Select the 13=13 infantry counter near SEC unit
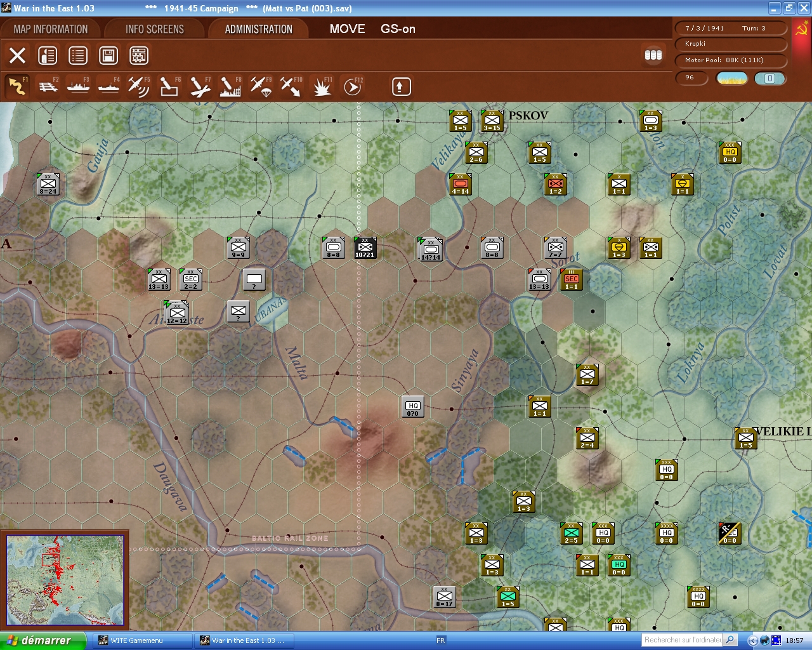Image resolution: width=812 pixels, height=650 pixels. (x=159, y=279)
